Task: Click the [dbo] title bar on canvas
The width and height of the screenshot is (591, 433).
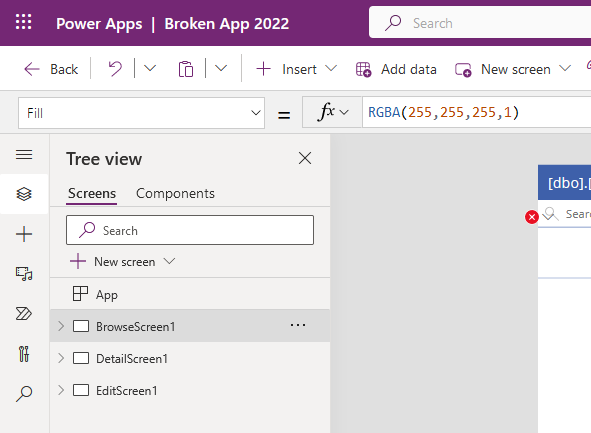Action: pos(564,182)
